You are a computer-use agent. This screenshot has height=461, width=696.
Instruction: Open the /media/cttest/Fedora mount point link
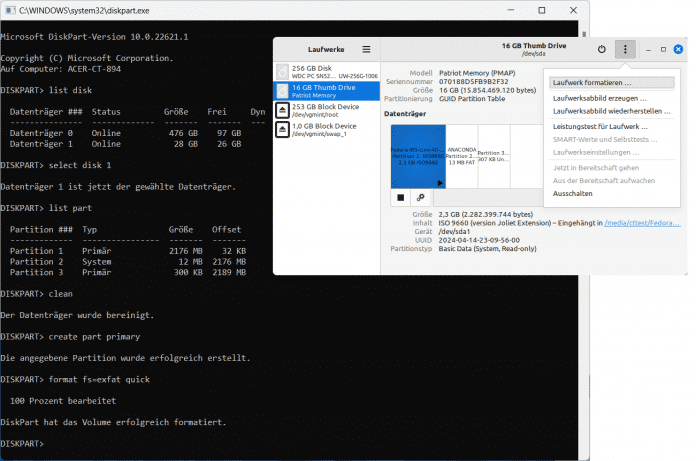pyautogui.click(x=641, y=224)
